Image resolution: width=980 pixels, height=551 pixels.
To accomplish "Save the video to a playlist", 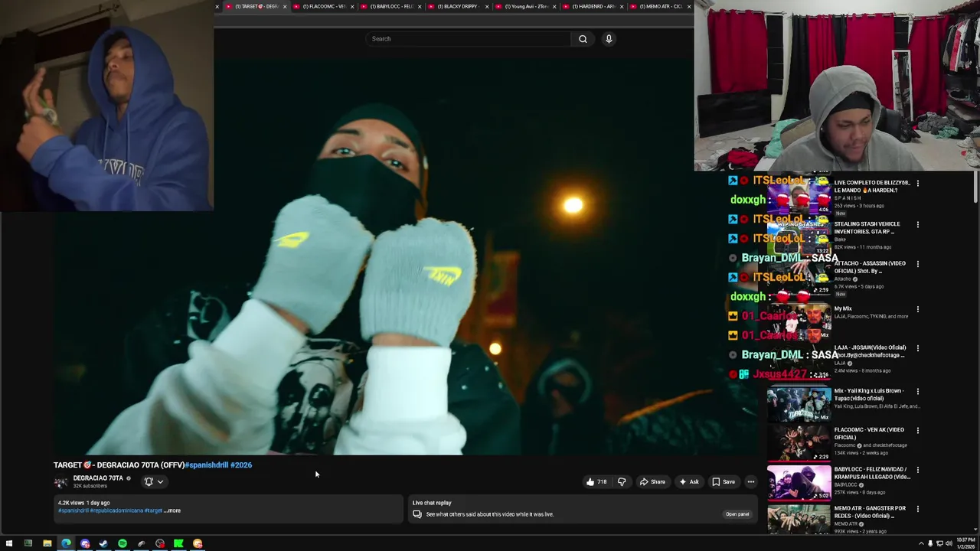I will [x=724, y=482].
